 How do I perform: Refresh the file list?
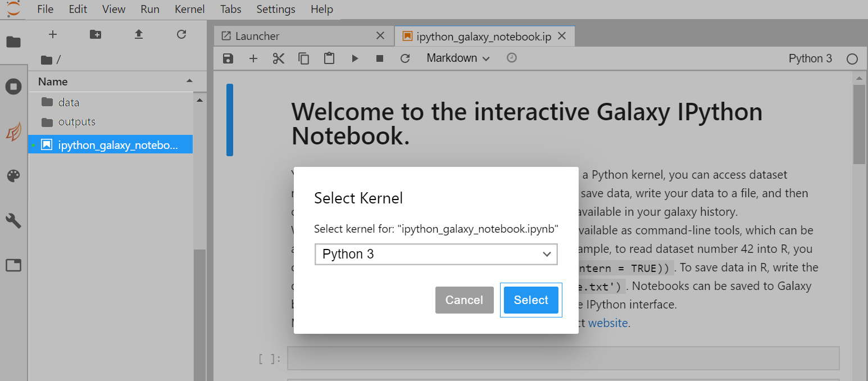tap(181, 34)
